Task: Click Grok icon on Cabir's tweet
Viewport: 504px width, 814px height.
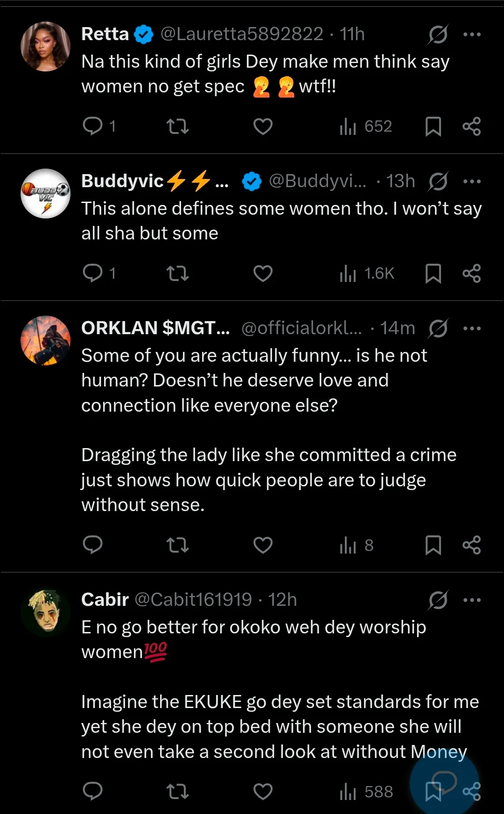Action: 438,600
